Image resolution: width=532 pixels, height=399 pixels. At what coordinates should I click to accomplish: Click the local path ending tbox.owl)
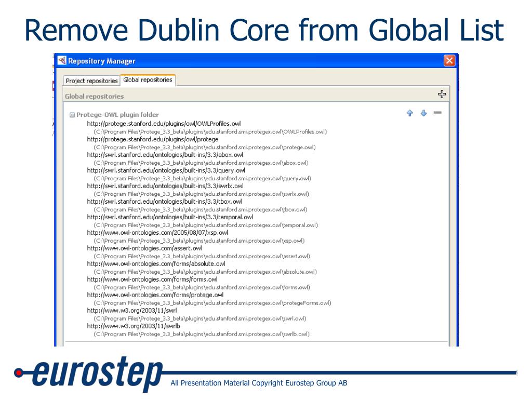click(x=200, y=210)
